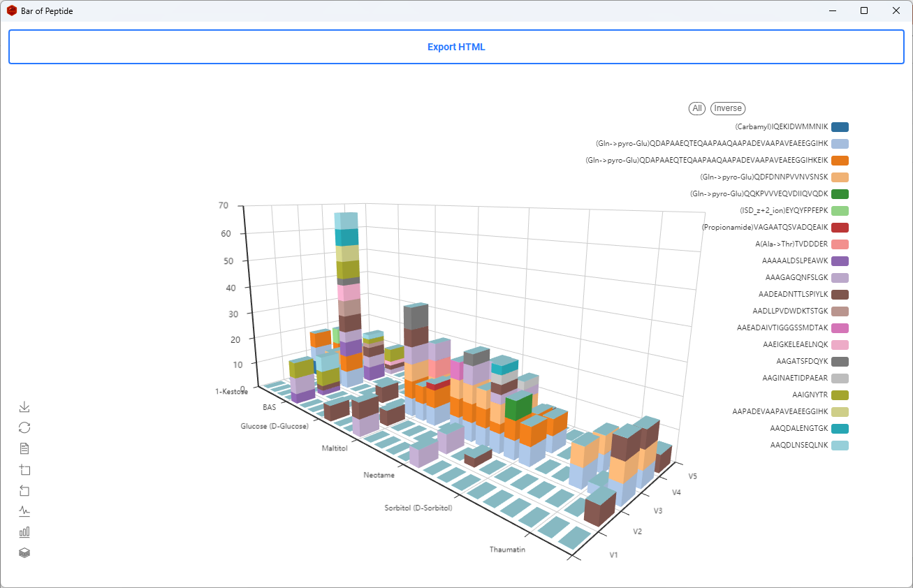Click the V5 axis label
This screenshot has height=588, width=913.
tap(693, 476)
